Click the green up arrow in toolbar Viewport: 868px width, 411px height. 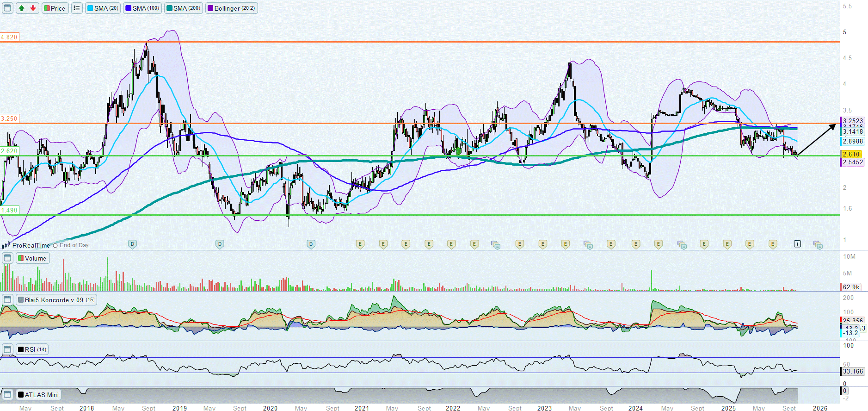[22, 8]
